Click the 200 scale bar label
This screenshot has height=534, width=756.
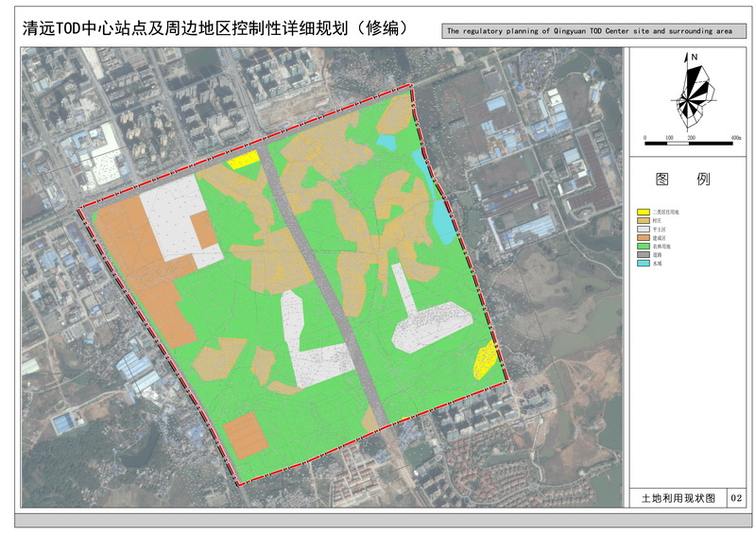(692, 137)
